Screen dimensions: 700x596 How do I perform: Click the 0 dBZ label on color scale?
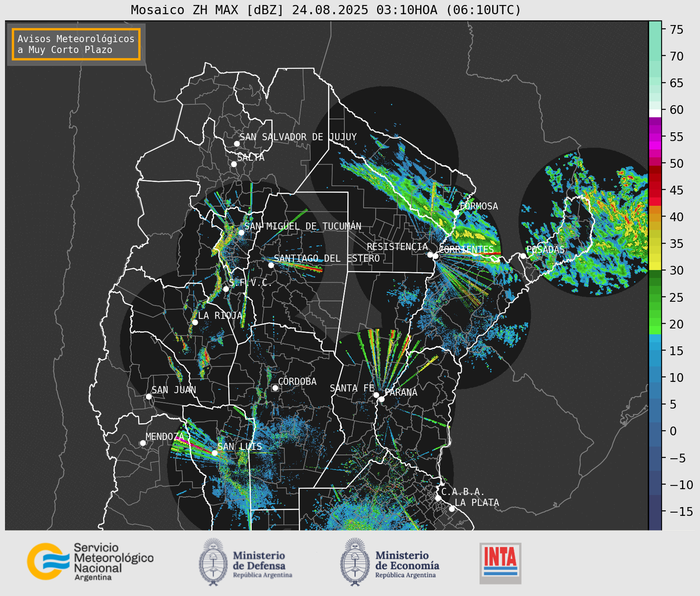(673, 431)
